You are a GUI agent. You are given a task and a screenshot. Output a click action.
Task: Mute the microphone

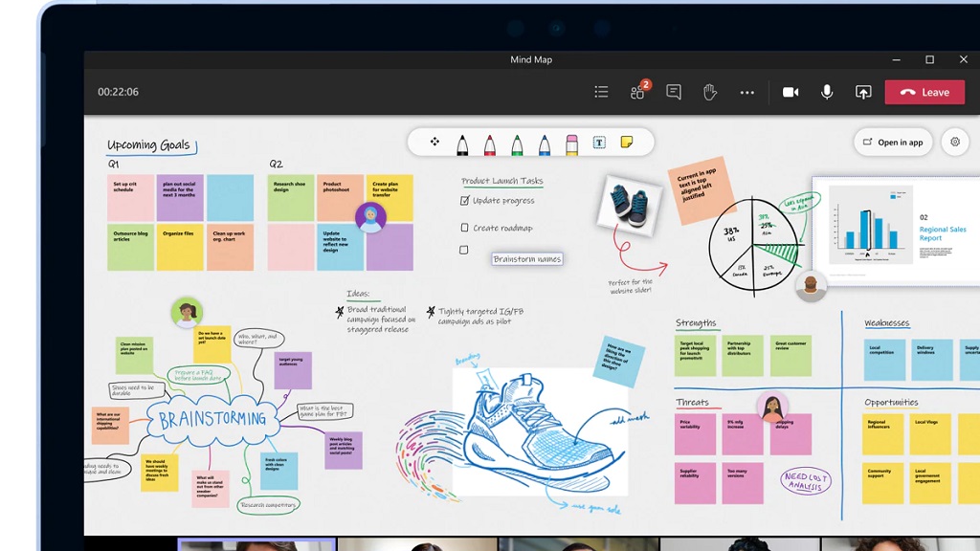tap(826, 92)
